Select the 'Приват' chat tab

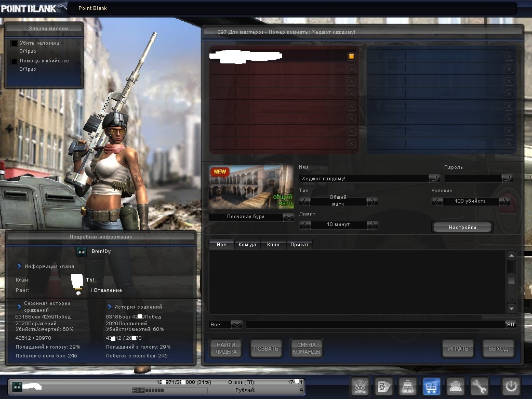click(x=299, y=244)
